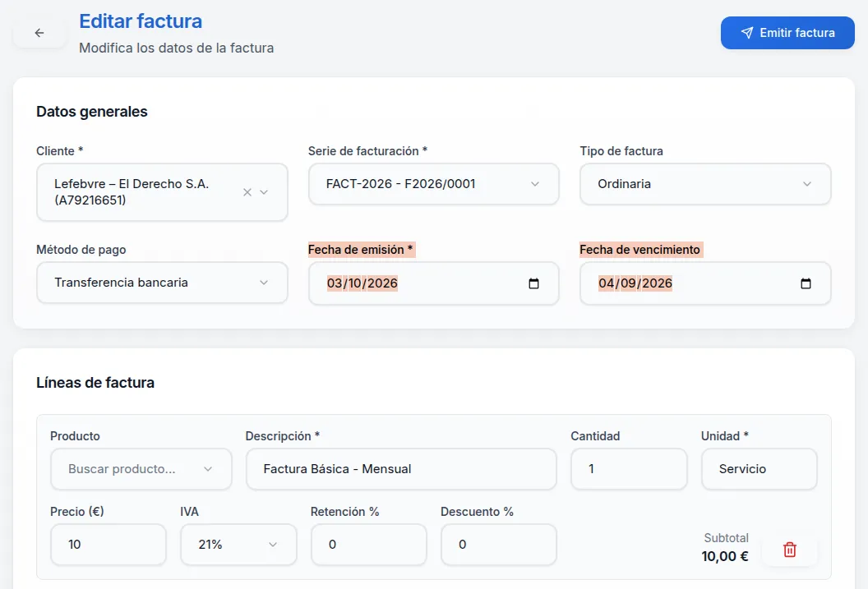Expand the Método de pago dropdown

coord(162,283)
